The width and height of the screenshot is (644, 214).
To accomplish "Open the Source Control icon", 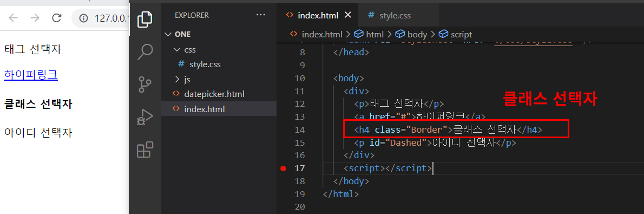I will (144, 85).
